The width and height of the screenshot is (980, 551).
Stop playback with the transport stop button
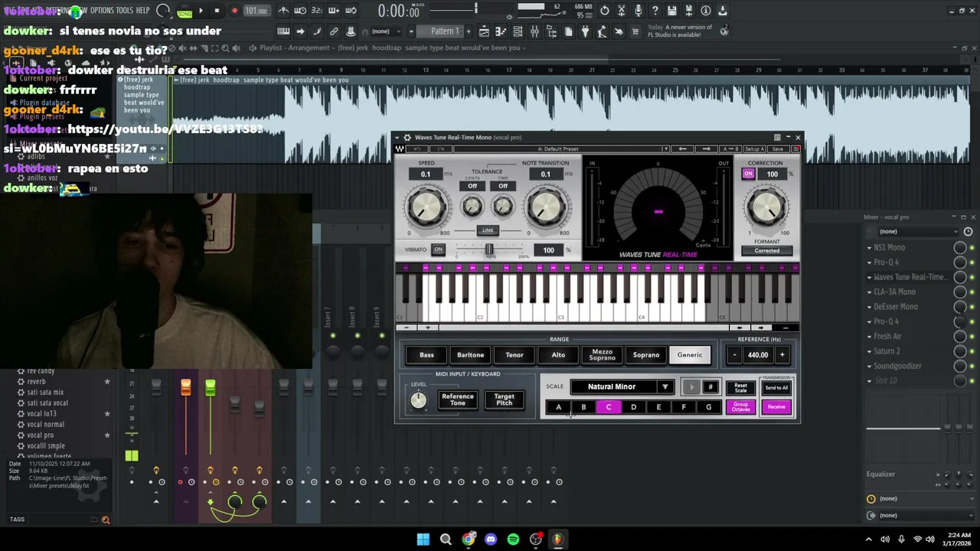217,11
